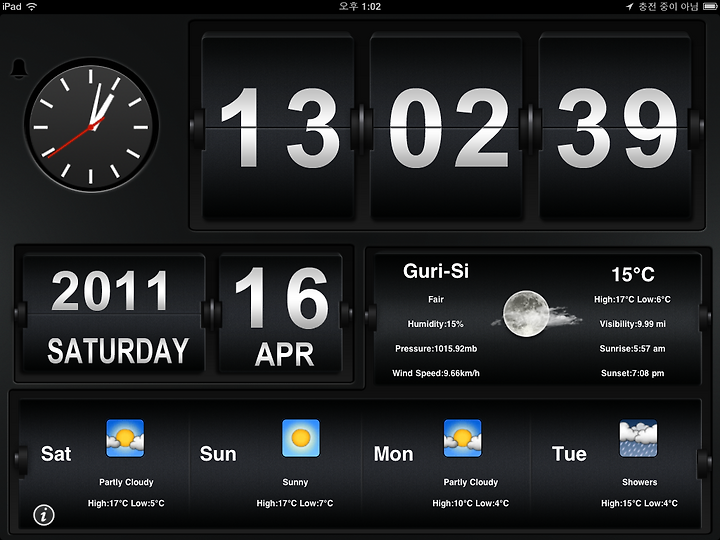720x540 pixels.
Task: Tap the Wi-Fi status icon
Action: pyautogui.click(x=32, y=6)
